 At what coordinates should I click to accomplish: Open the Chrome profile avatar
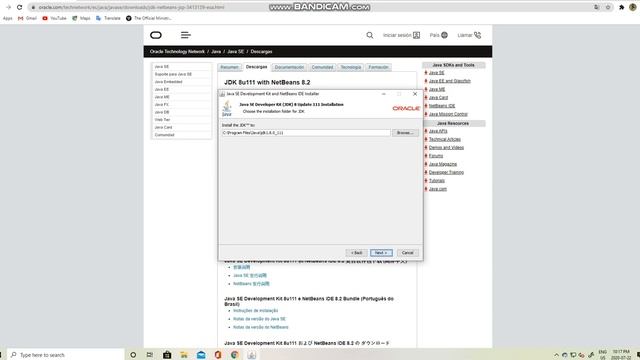pyautogui.click(x=633, y=7)
